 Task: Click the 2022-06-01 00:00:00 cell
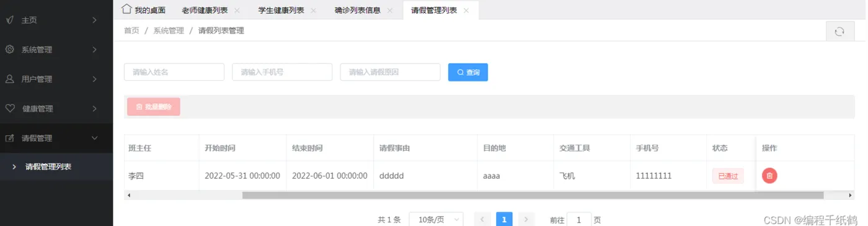pos(330,176)
